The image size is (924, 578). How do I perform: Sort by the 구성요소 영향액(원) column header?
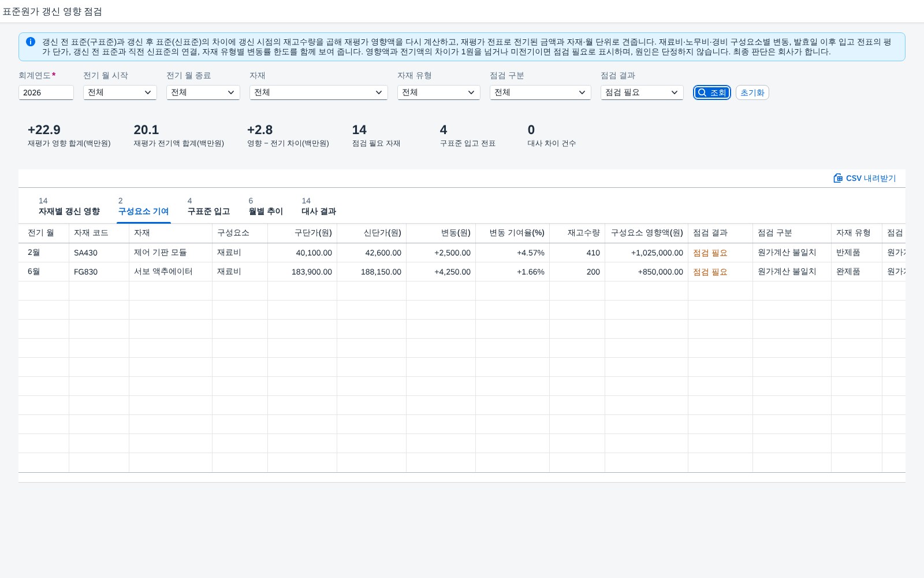[647, 233]
